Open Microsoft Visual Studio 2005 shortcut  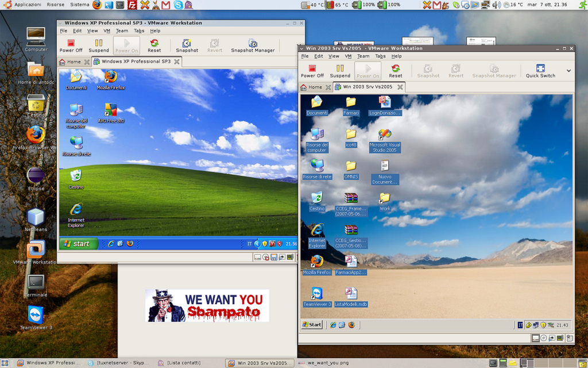click(x=385, y=140)
